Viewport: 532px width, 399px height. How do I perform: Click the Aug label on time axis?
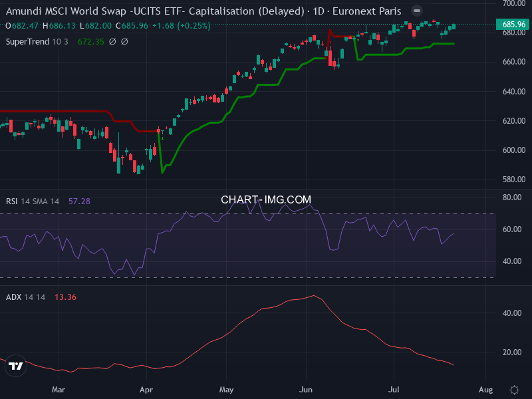point(485,390)
